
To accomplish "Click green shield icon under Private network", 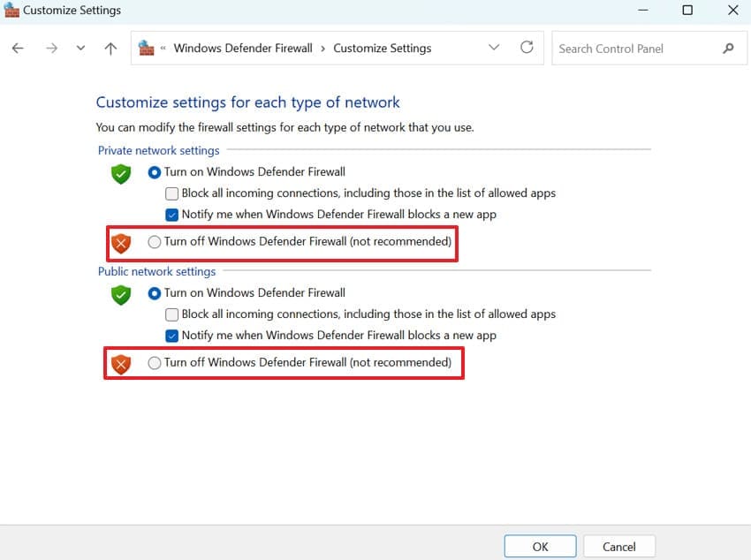I will tap(121, 174).
